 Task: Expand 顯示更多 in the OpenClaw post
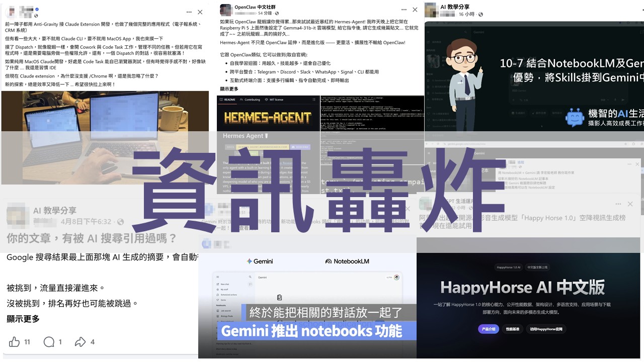229,89
